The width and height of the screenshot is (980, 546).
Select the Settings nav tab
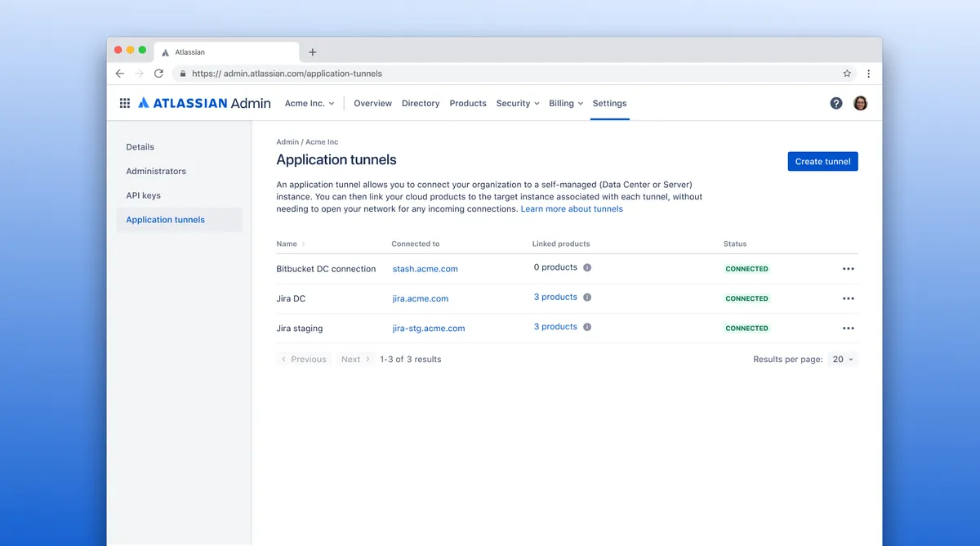(x=610, y=103)
